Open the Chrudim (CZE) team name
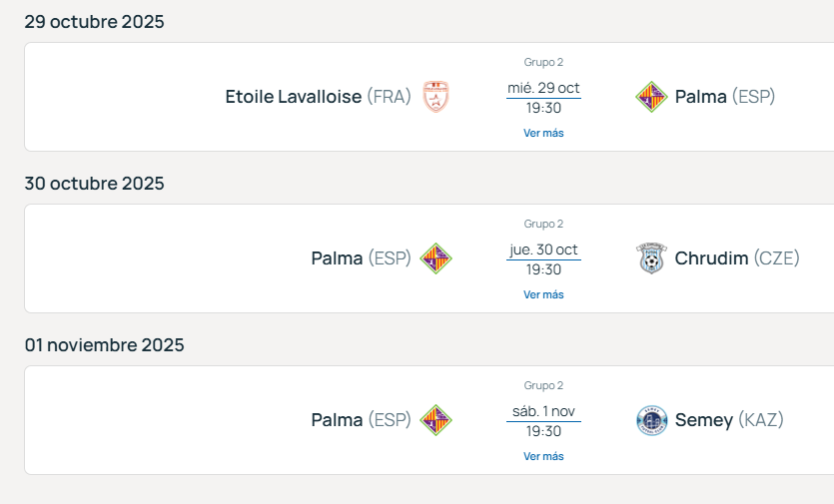 pyautogui.click(x=737, y=258)
